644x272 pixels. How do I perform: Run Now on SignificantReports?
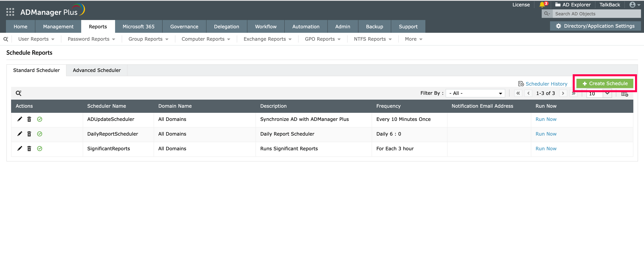[546, 148]
